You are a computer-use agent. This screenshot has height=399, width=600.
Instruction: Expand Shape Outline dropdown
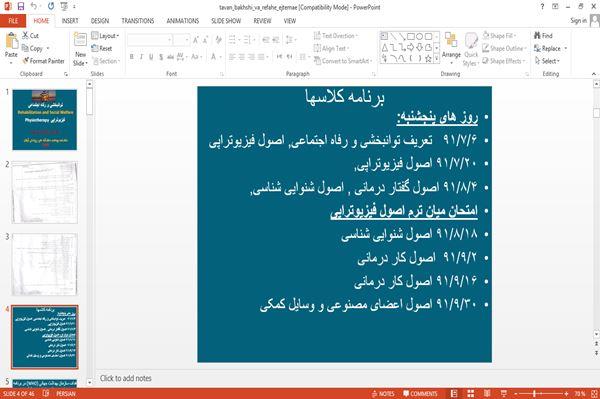(504, 48)
